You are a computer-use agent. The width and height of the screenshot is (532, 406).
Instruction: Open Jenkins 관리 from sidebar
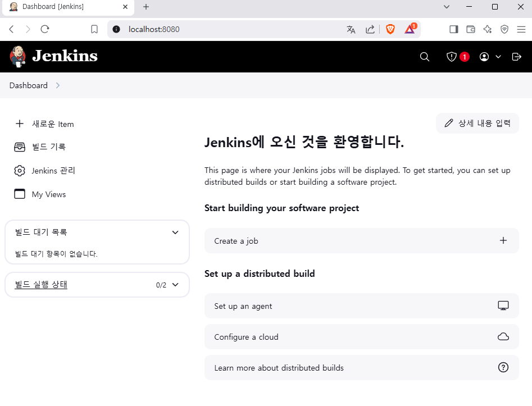53,171
